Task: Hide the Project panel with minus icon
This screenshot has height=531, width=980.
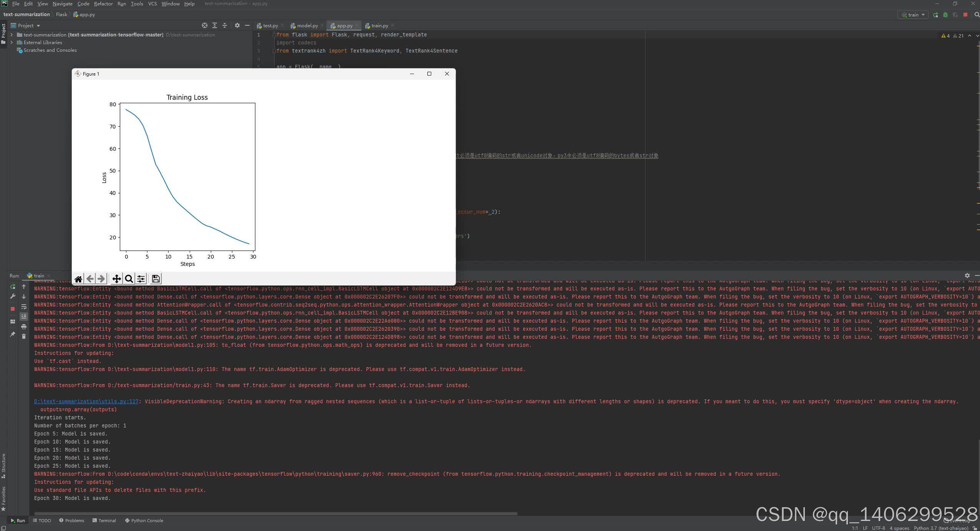Action: 247,25
